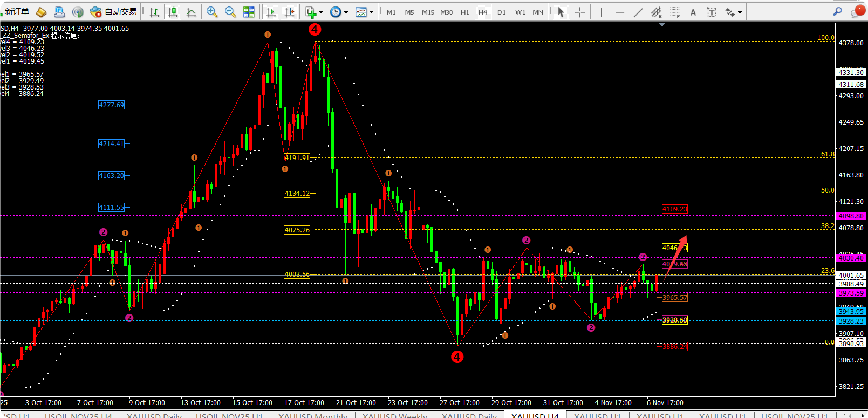
Task: Select the trendline drawing tool
Action: (x=638, y=12)
